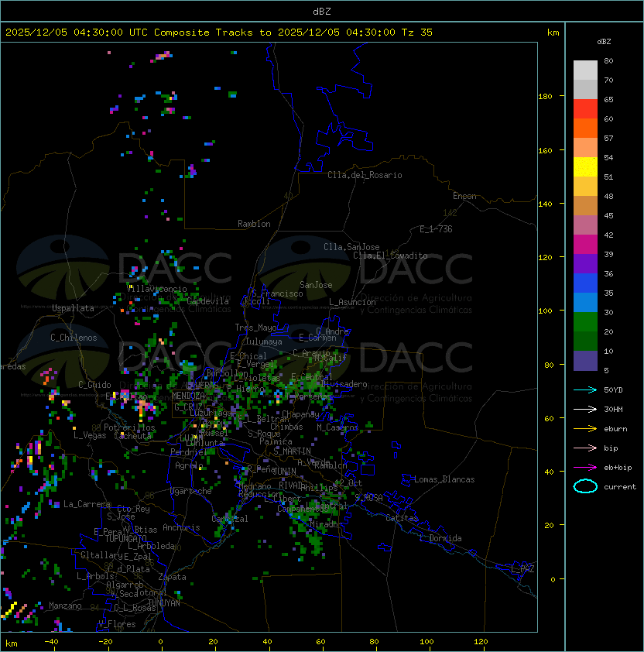
Task: Pick the medium gray 65-70 dBZ swatch
Action: 585,89
